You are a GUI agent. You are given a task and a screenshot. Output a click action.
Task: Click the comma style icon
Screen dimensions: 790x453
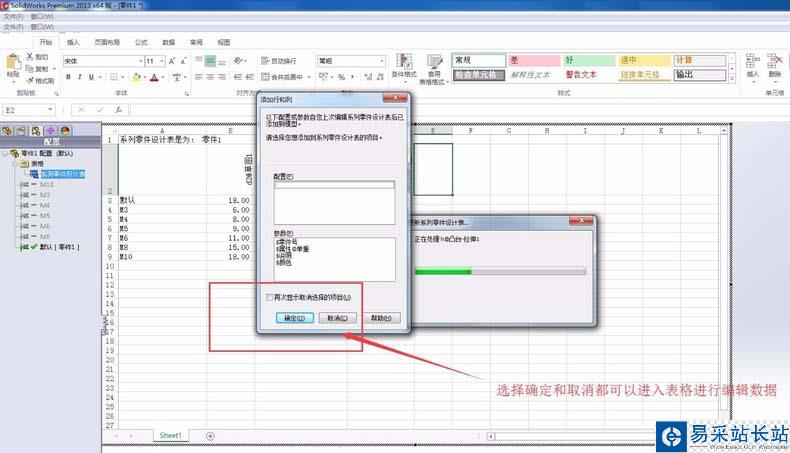[x=352, y=77]
